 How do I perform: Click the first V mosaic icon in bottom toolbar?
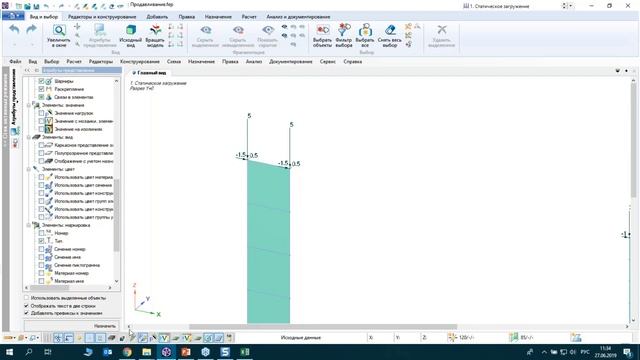coord(164,338)
